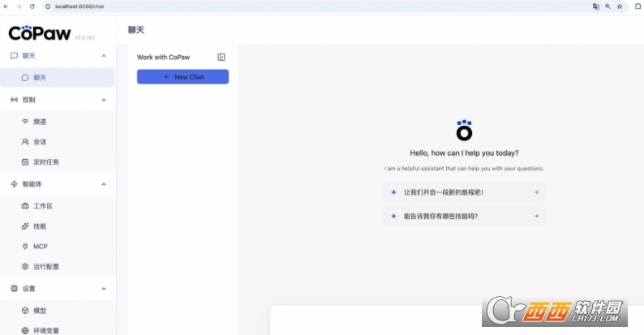644x335 pixels.
Task: Open the MCP page
Action: pos(40,247)
